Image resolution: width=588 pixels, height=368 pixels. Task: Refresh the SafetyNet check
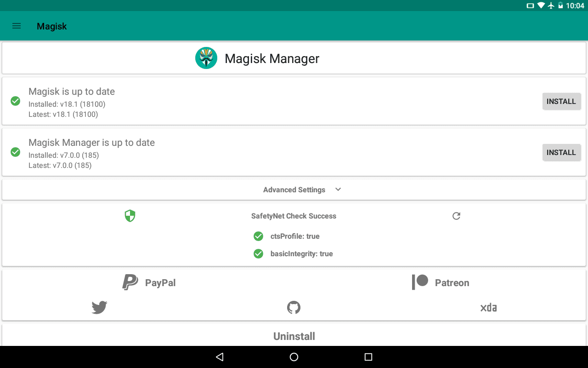[456, 216]
